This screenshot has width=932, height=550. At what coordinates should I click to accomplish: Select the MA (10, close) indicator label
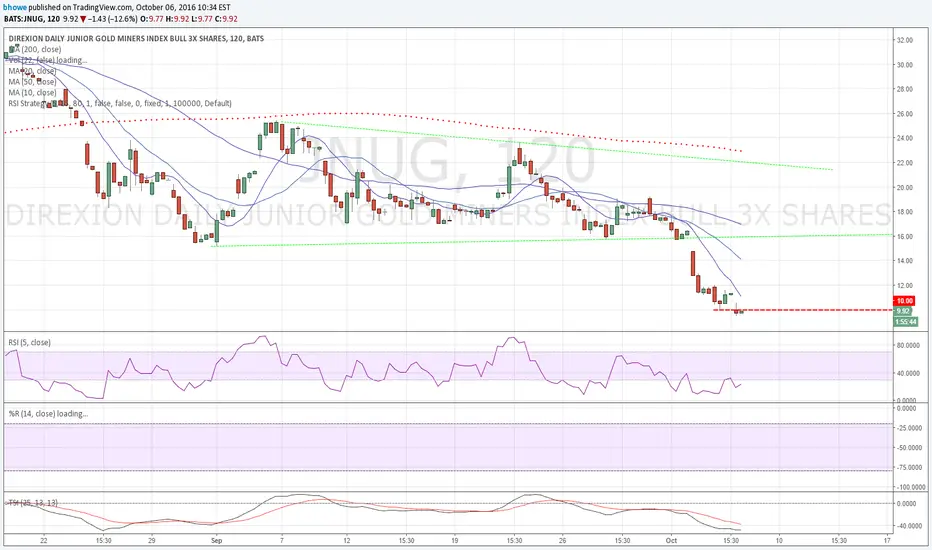pos(32,92)
